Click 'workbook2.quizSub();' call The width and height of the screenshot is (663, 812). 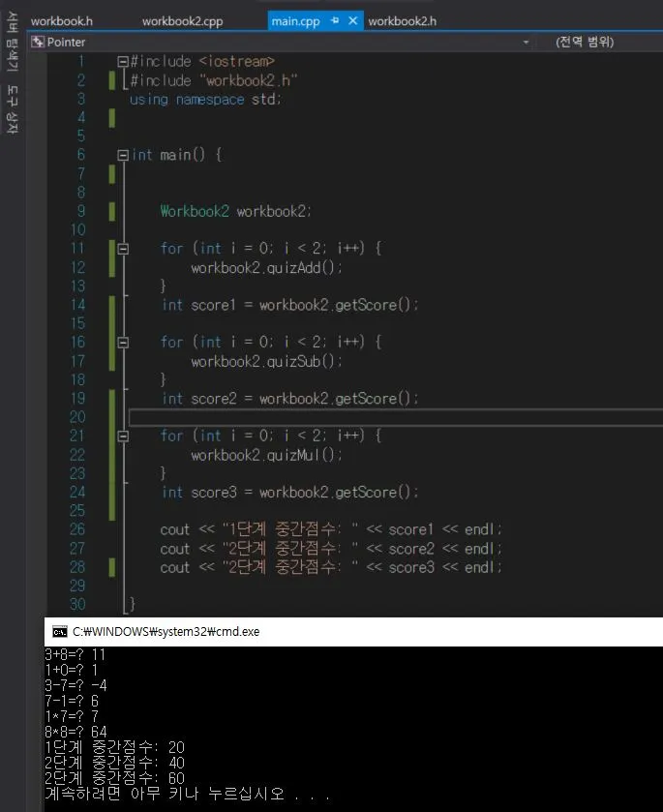[x=266, y=361]
